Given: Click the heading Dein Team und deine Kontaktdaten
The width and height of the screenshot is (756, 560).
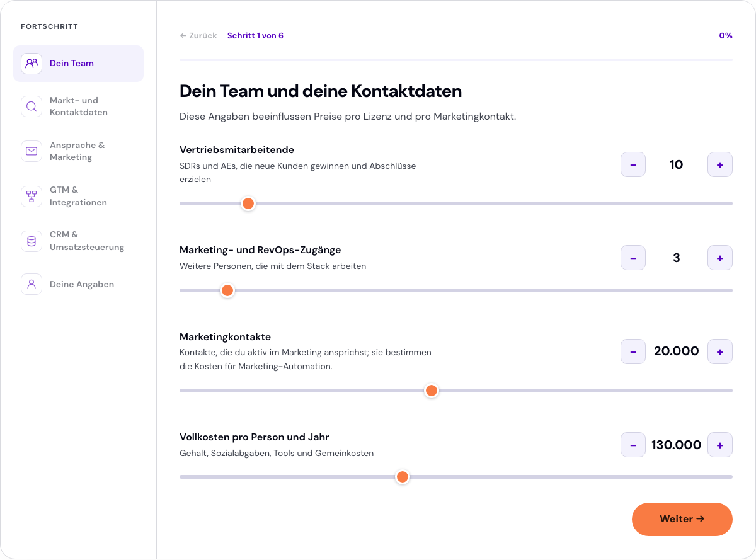Looking at the screenshot, I should tap(321, 91).
